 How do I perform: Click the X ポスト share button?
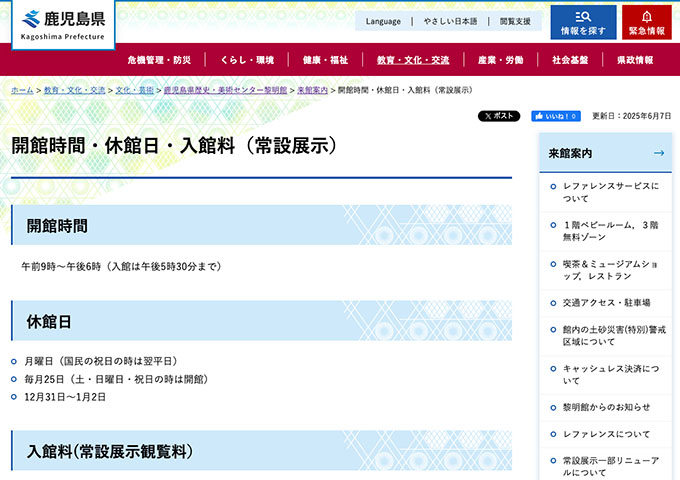[x=499, y=116]
